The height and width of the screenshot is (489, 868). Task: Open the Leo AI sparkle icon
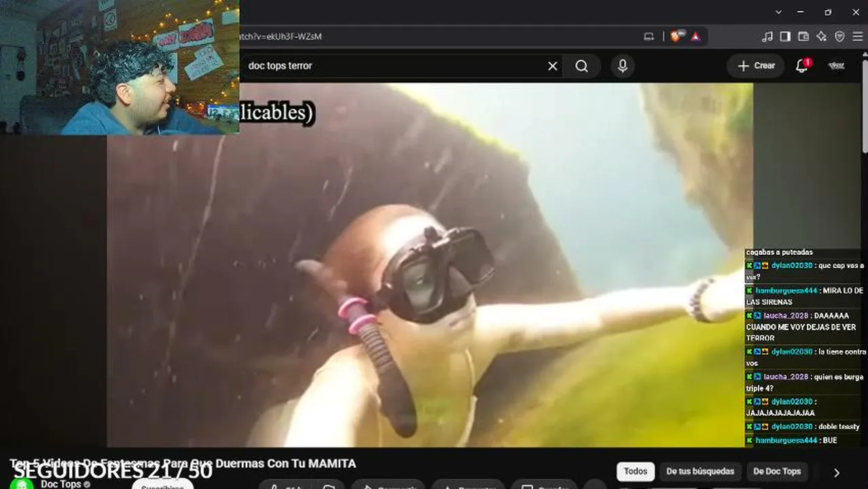(822, 37)
